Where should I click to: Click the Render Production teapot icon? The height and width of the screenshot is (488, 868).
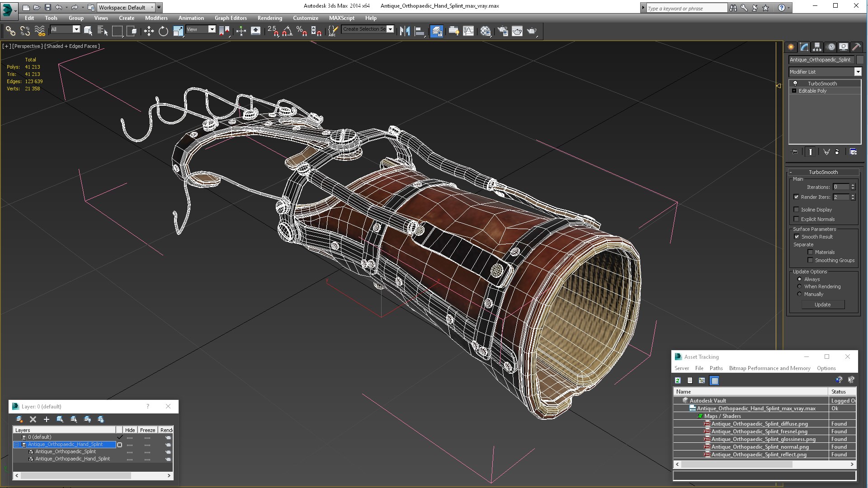(x=532, y=31)
